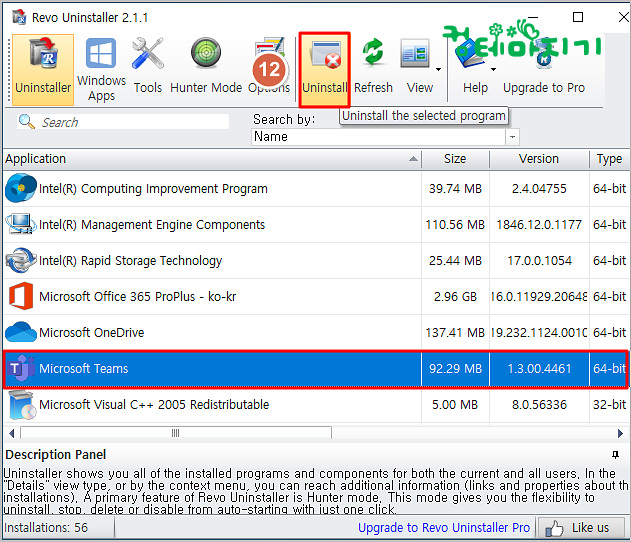
Task: Click the horizontal scrollbar thumb
Action: [x=176, y=433]
